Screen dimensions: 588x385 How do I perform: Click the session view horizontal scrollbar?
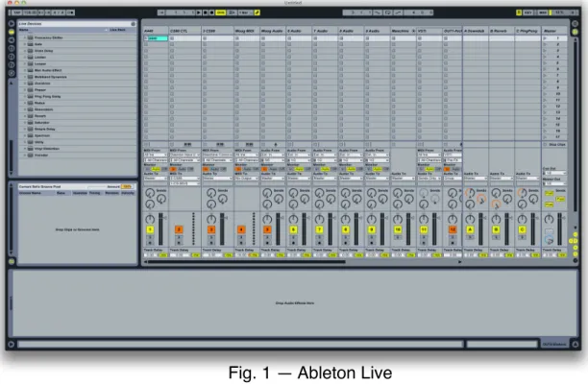pyautogui.click(x=246, y=262)
